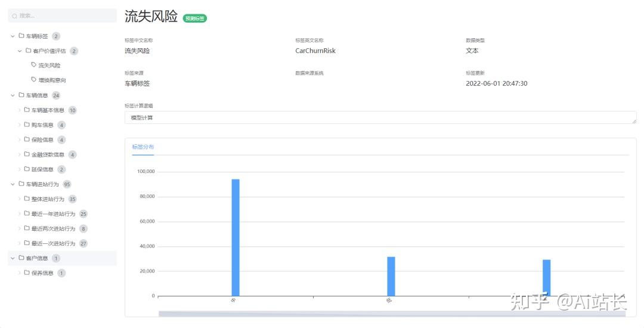The height and width of the screenshot is (328, 644).
Task: Switch to the 标签分布 tab
Action: click(143, 147)
